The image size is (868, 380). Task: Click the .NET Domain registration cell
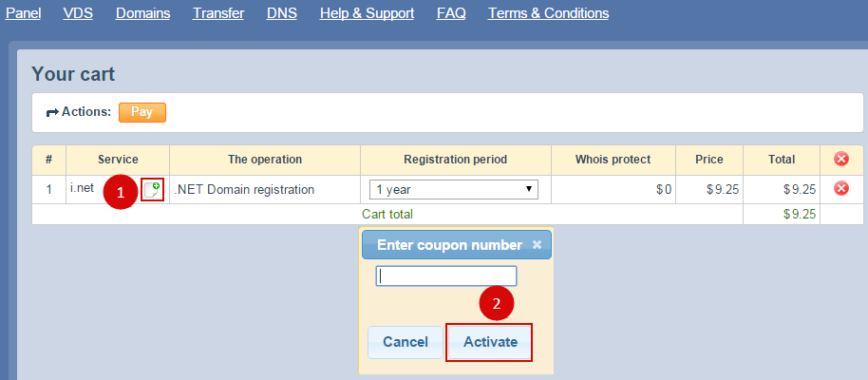(x=245, y=189)
